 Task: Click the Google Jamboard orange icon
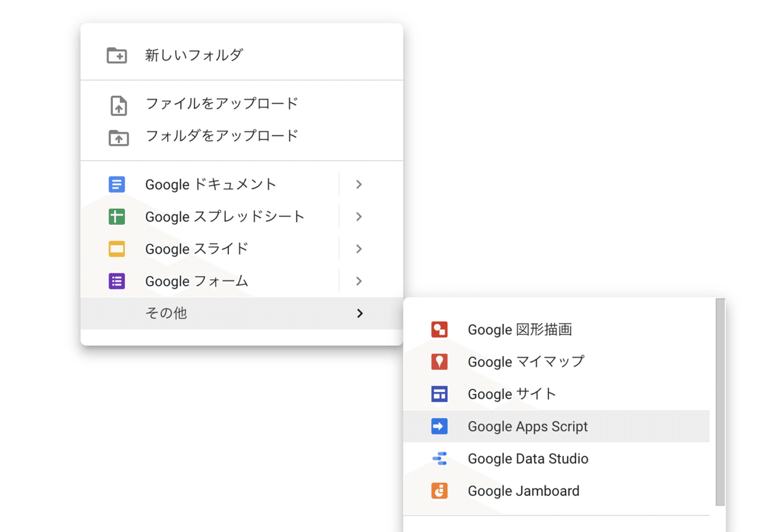(x=439, y=491)
